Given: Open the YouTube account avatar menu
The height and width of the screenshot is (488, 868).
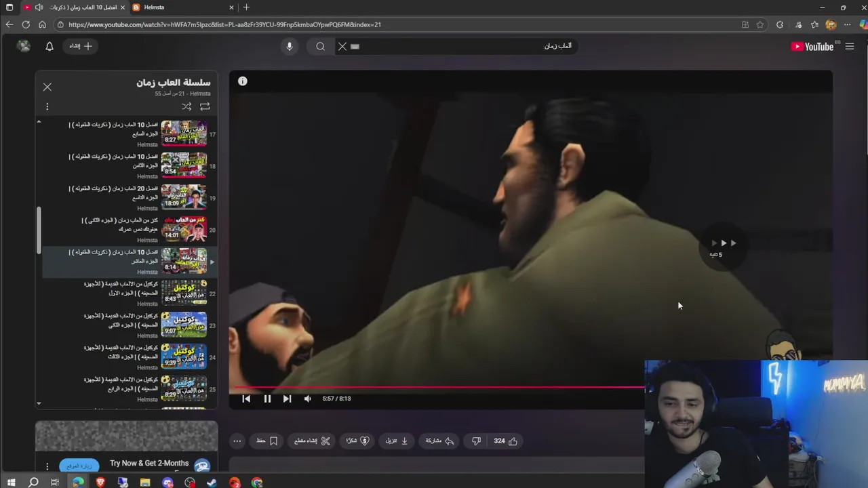Looking at the screenshot, I should tap(24, 46).
